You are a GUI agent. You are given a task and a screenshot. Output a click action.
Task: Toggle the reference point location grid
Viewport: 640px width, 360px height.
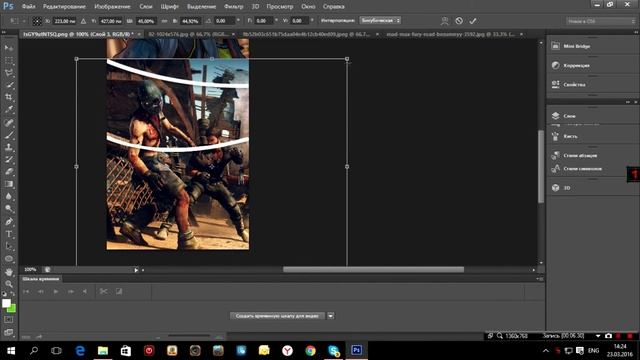[37, 21]
